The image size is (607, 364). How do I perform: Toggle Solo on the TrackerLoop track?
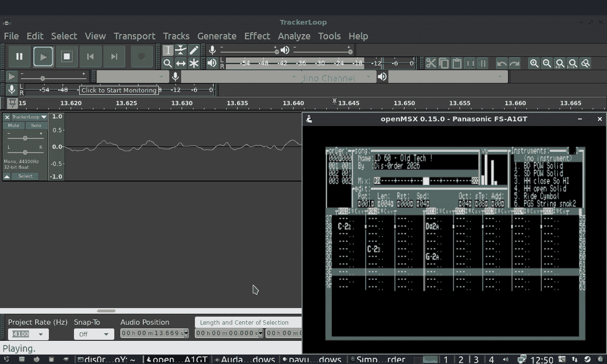point(36,126)
